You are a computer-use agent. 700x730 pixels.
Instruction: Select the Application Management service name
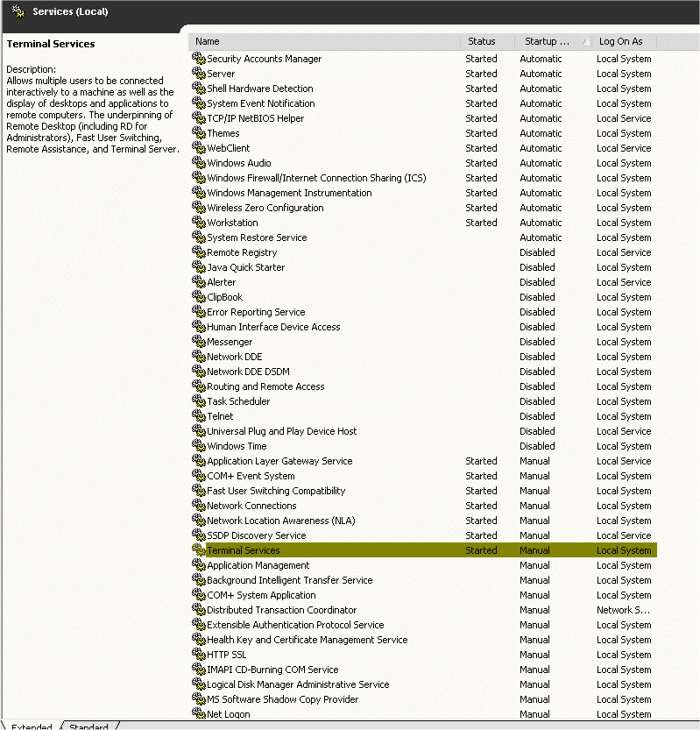[258, 565]
